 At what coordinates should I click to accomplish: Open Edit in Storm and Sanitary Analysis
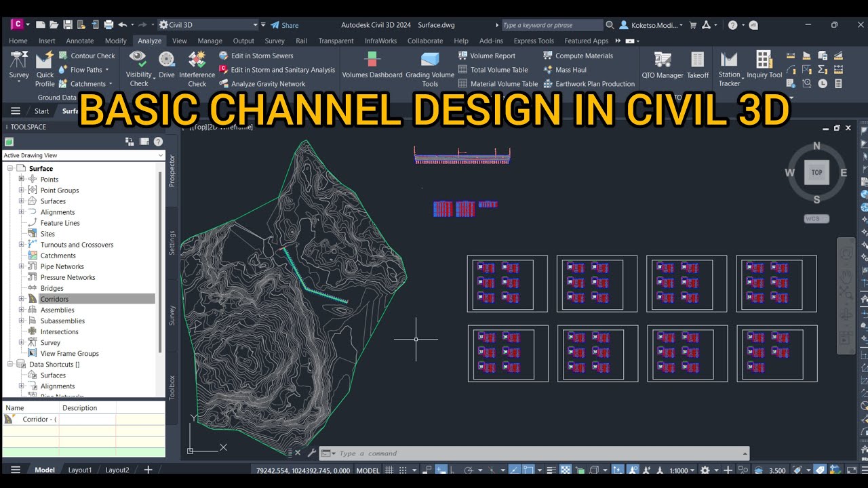pos(277,70)
